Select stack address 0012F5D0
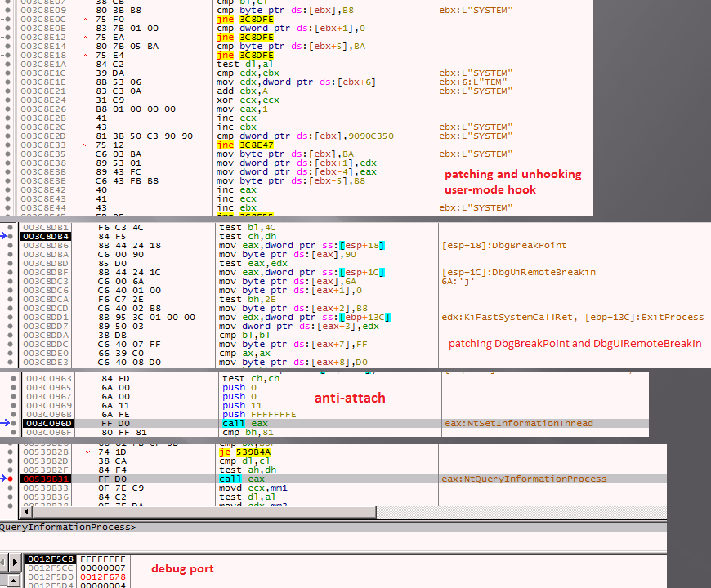 click(x=51, y=577)
